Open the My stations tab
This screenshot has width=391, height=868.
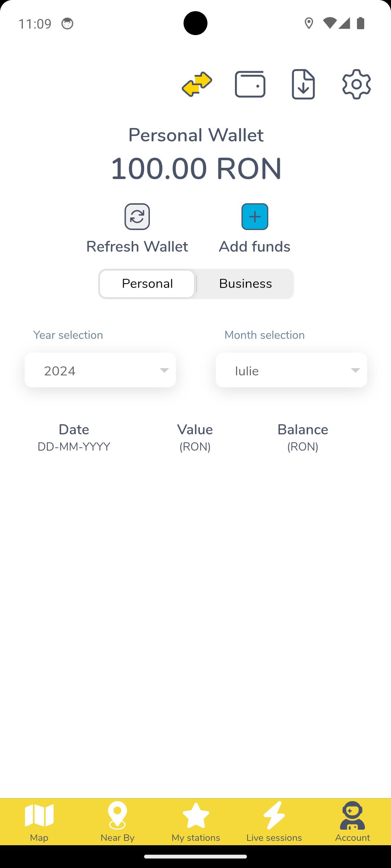pos(196,822)
